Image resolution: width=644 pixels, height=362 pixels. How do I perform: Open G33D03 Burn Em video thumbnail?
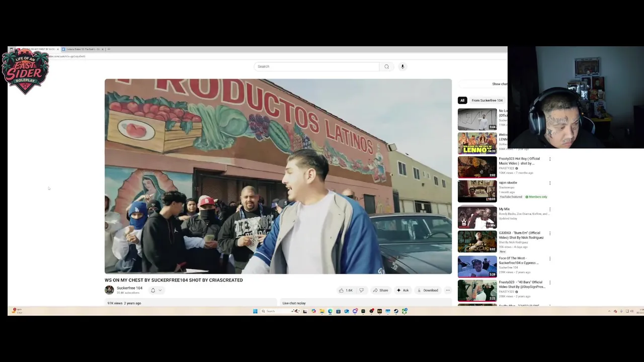477,241
